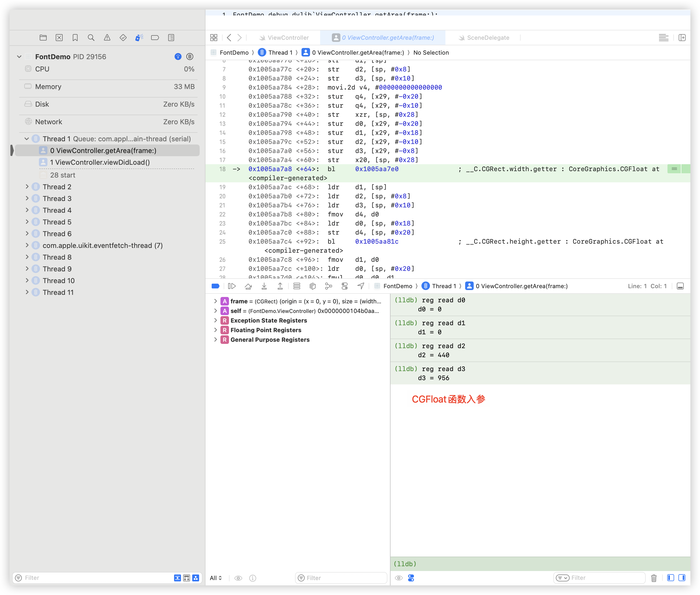This screenshot has height=595, width=700.
Task: Click FontDemo in the jump bar
Action: (234, 53)
